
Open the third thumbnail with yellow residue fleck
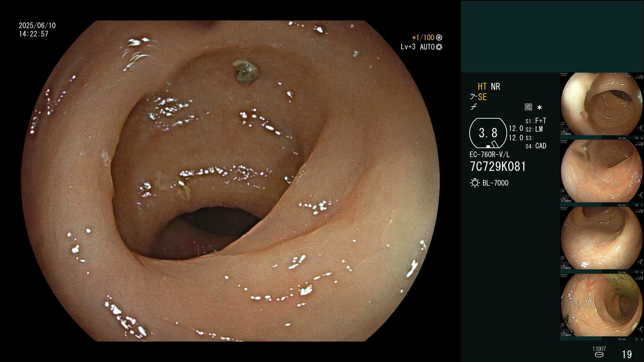602,238
